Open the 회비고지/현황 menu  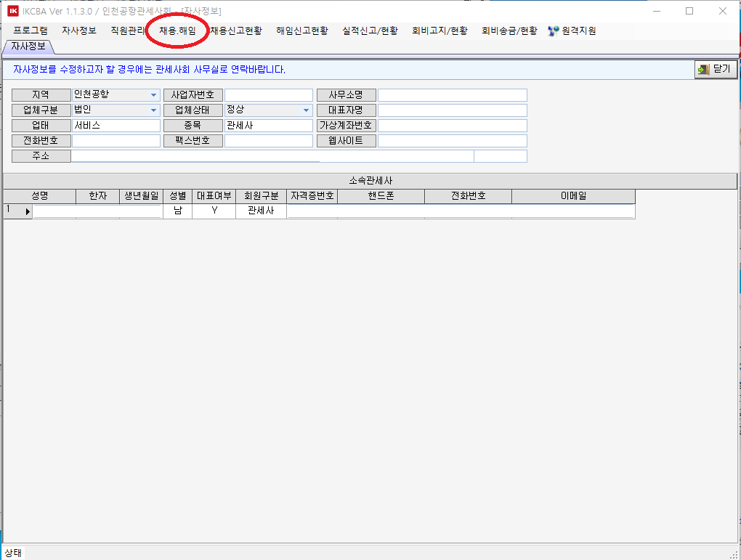coord(440,31)
